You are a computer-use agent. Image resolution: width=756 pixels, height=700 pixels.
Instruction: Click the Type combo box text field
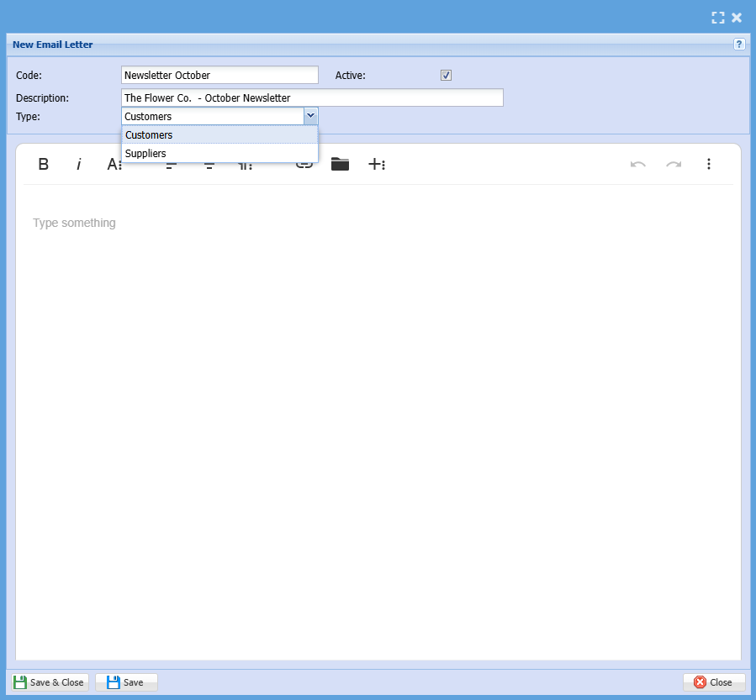point(213,116)
